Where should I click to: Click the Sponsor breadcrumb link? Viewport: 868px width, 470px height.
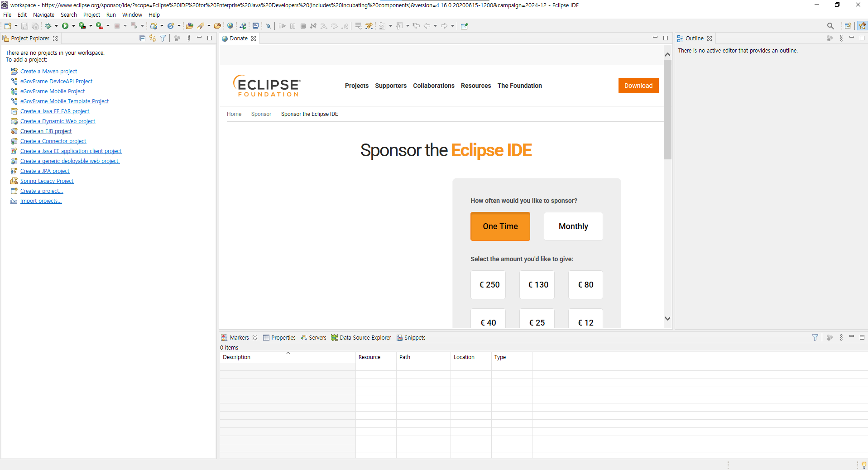[261, 114]
